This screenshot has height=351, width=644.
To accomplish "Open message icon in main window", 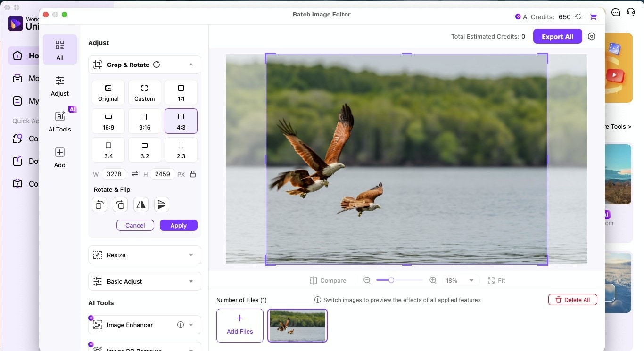I will pos(616,12).
